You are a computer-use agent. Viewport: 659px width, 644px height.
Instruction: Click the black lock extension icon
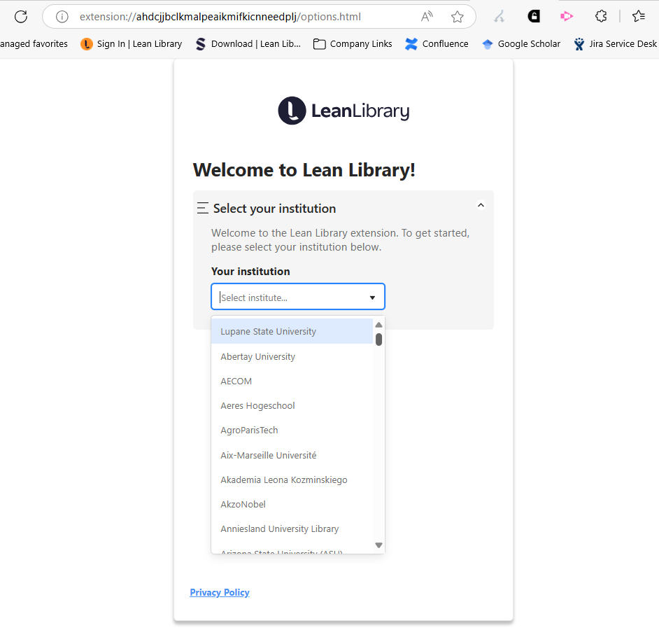coord(534,15)
